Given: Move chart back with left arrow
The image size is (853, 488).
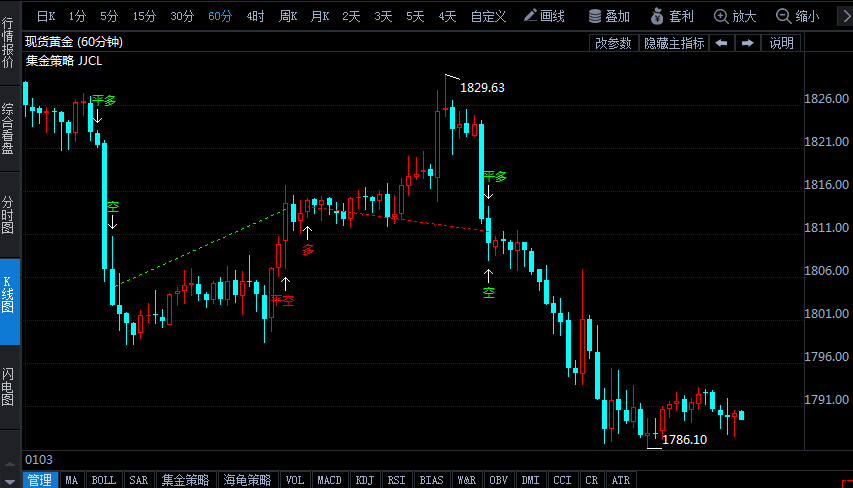Looking at the screenshot, I should click(x=721, y=43).
